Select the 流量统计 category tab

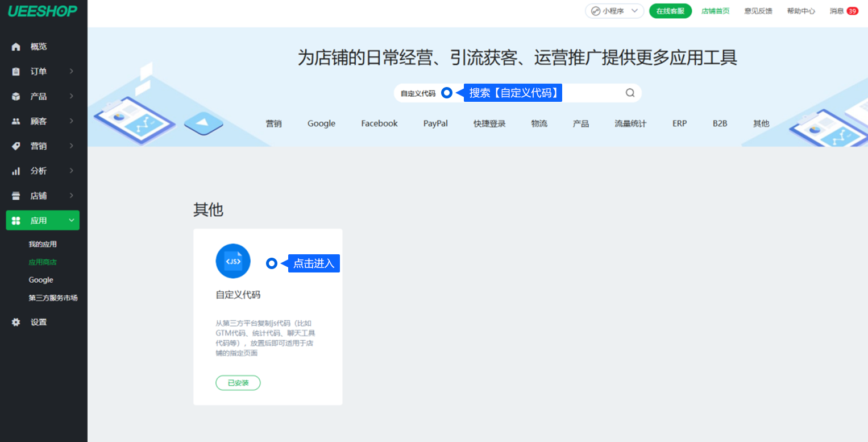[630, 123]
